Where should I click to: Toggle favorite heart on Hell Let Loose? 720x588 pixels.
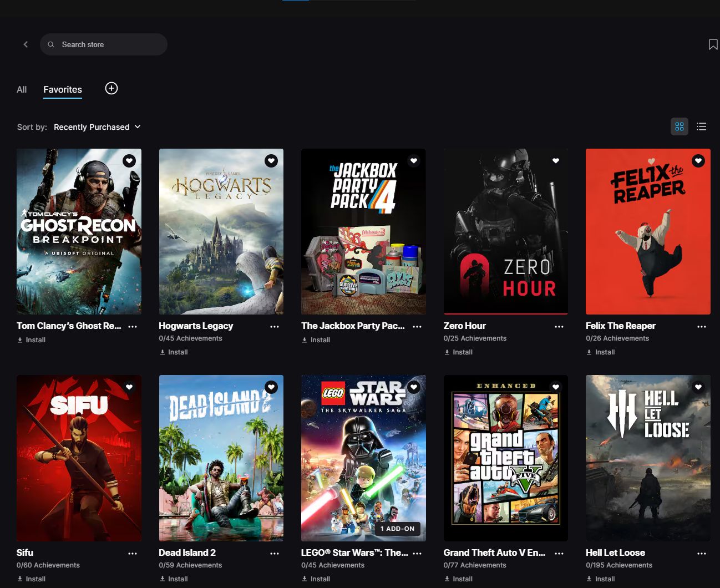[x=698, y=387]
